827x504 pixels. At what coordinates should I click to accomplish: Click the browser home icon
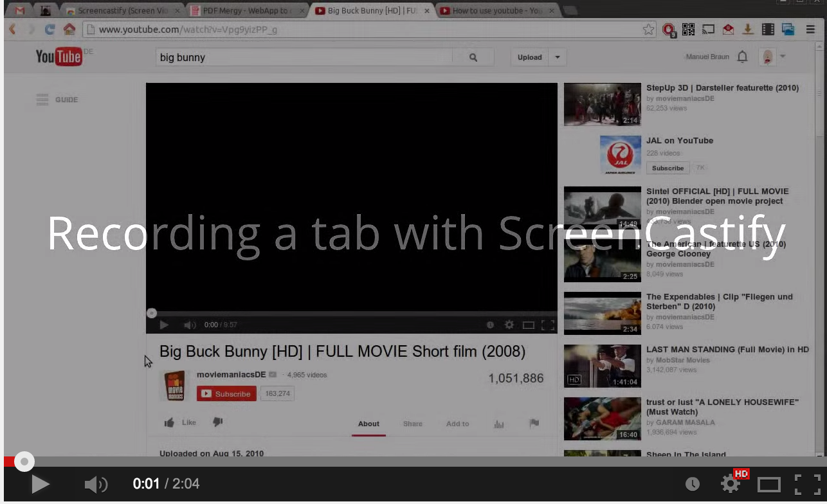(69, 30)
